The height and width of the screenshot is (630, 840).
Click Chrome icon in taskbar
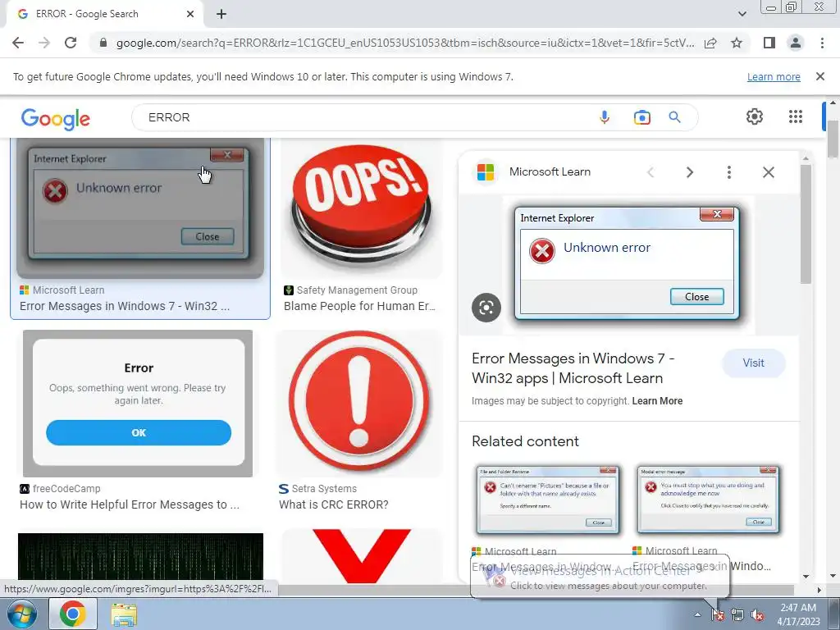click(x=72, y=614)
